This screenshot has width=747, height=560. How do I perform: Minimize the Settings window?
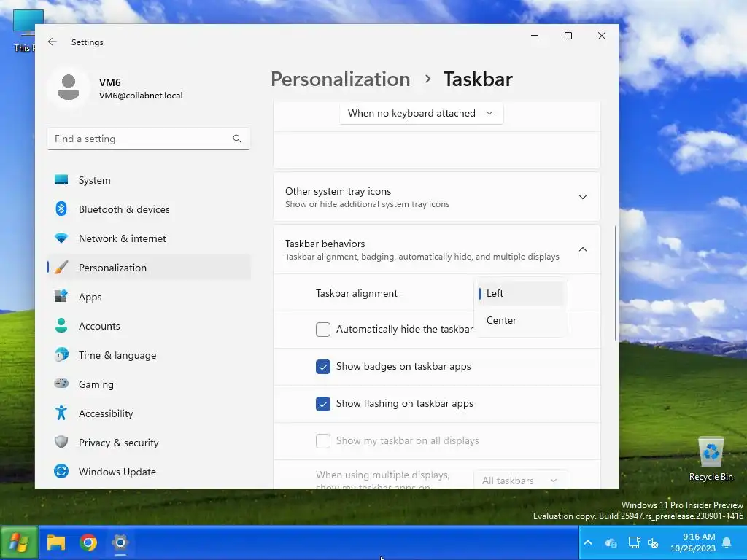pos(535,36)
